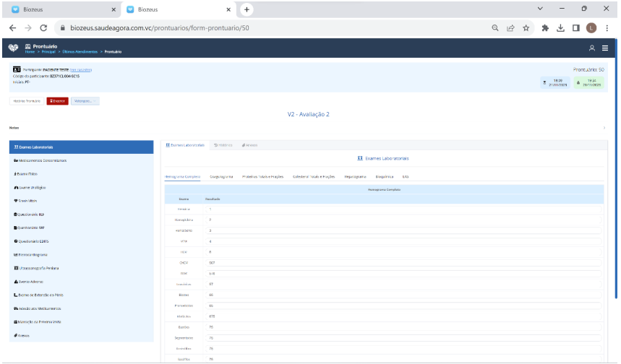Click the Histórico Prontuário button
The height and width of the screenshot is (364, 621).
(27, 100)
